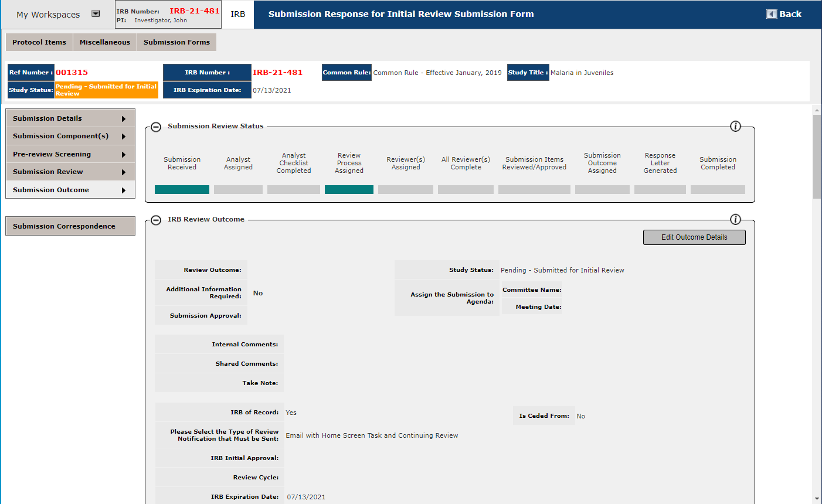
Task: Click the Is Ceded From No value
Action: click(580, 416)
